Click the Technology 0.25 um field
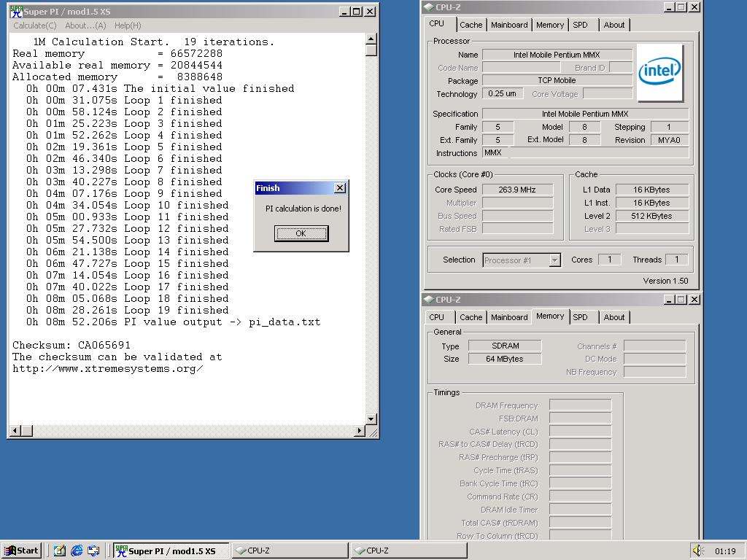 [x=502, y=93]
